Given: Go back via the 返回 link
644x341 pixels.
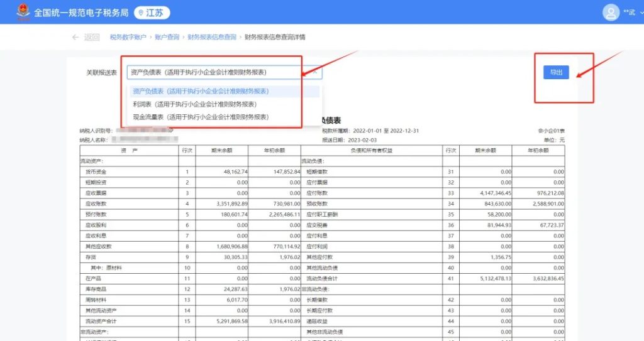Looking at the screenshot, I should coord(92,38).
